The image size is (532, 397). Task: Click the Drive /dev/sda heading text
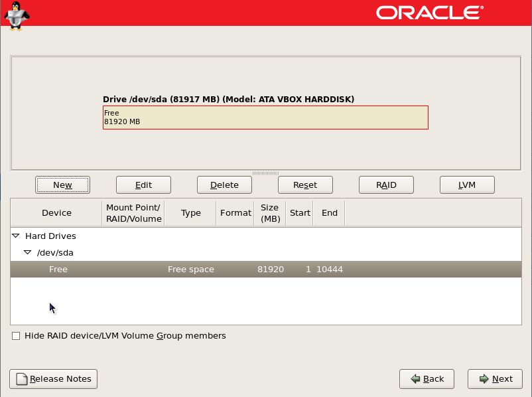(x=228, y=99)
